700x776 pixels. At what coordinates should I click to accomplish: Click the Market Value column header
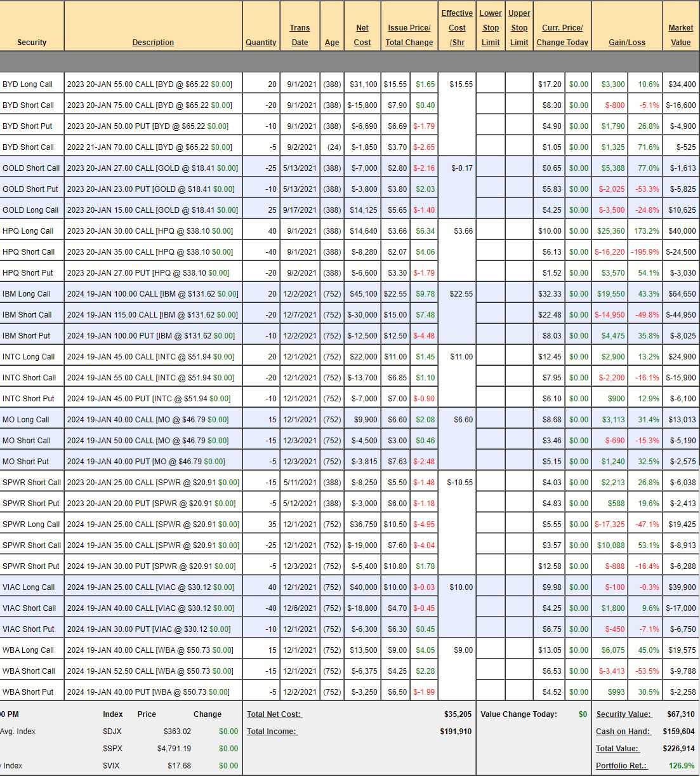tap(680, 36)
